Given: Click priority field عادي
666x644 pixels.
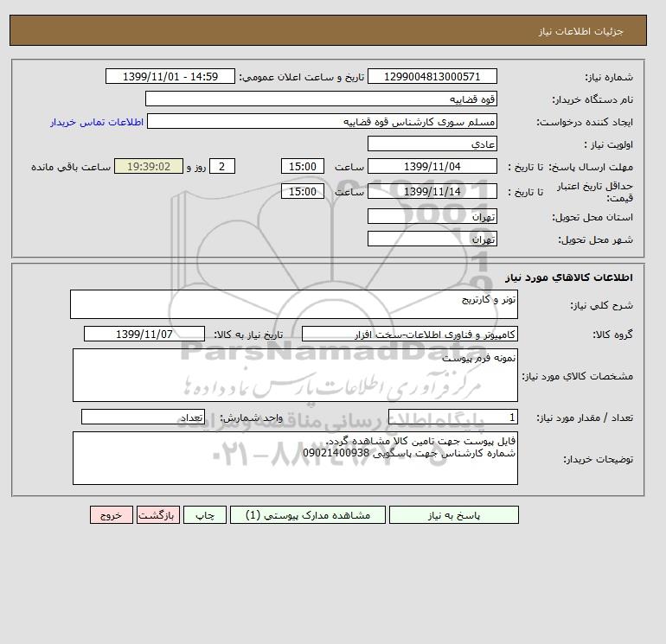Looking at the screenshot, I should coord(432,143).
